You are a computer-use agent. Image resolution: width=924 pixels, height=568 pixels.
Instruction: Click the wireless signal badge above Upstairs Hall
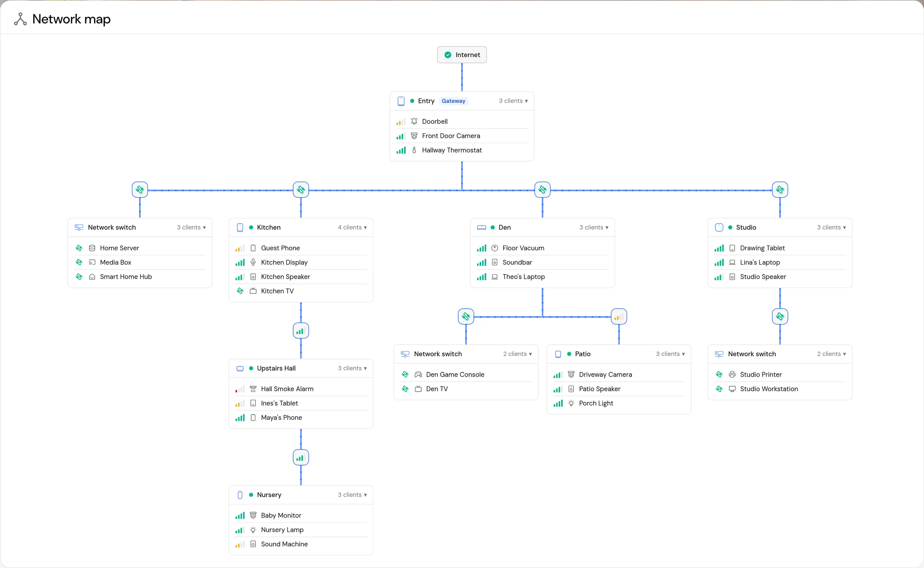coord(301,331)
